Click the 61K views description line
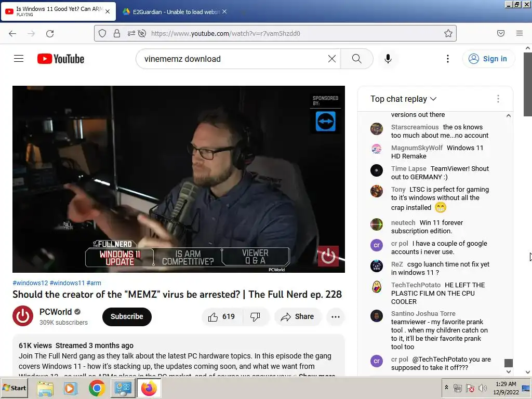Viewport: 532px width, 399px height. (76, 345)
